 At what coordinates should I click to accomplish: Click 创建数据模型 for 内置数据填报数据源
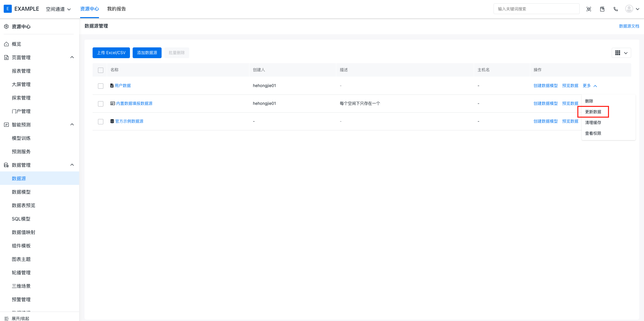(546, 104)
